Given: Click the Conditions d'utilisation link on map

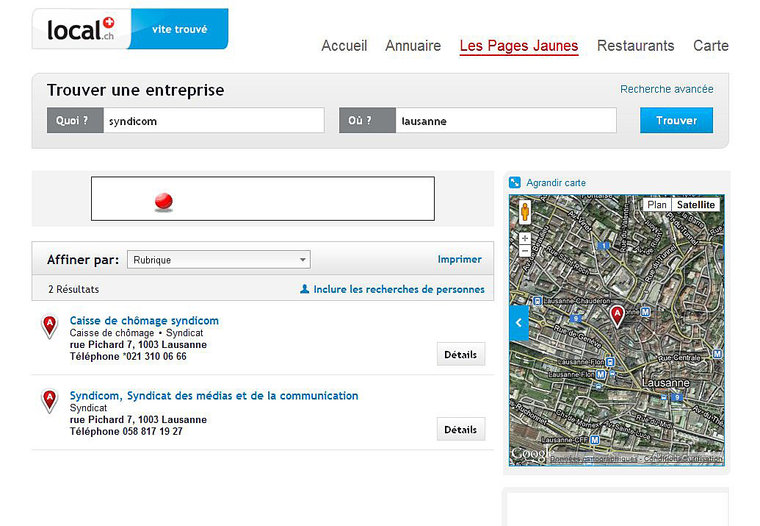Looking at the screenshot, I should [x=683, y=459].
